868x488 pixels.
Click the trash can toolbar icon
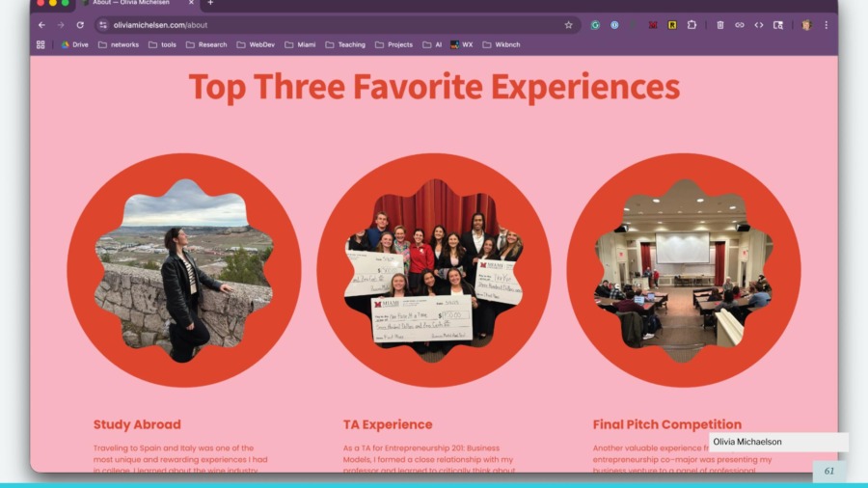pyautogui.click(x=720, y=25)
